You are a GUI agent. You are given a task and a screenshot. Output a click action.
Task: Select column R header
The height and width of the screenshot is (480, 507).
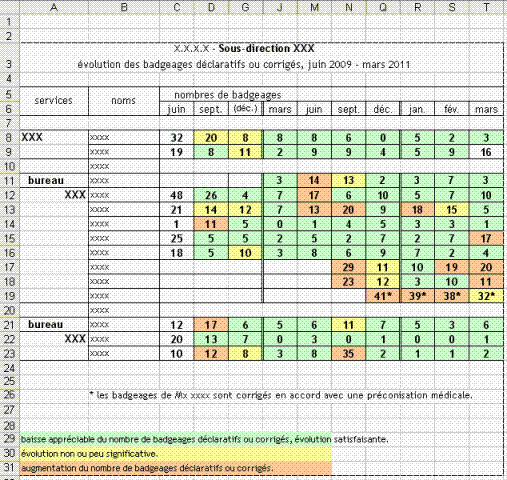(417, 7)
